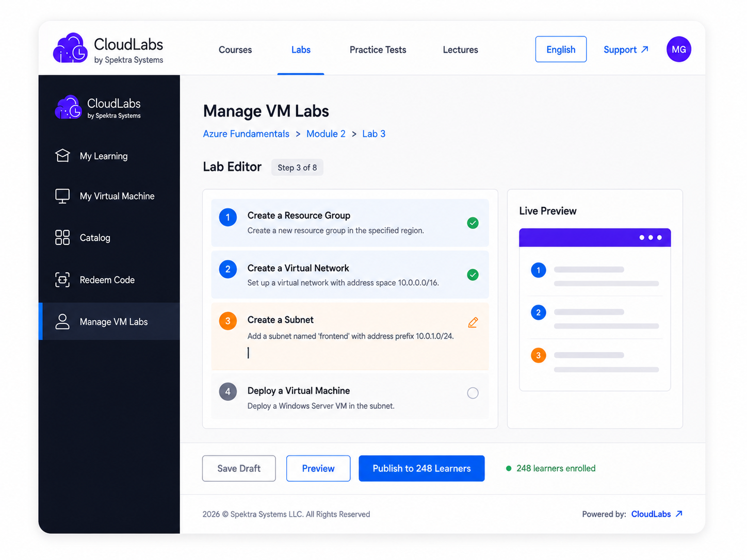Open the footer CloudLabs link
747x560 pixels.
point(651,514)
